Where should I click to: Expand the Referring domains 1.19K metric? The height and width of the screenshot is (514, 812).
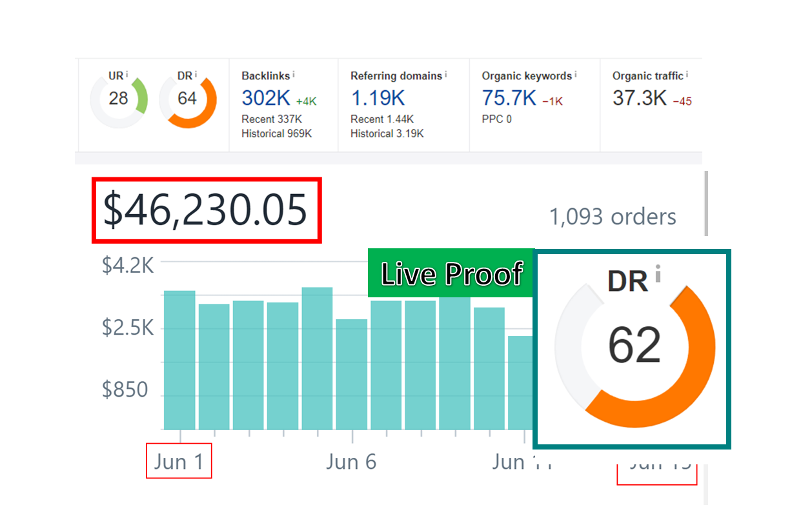point(377,99)
